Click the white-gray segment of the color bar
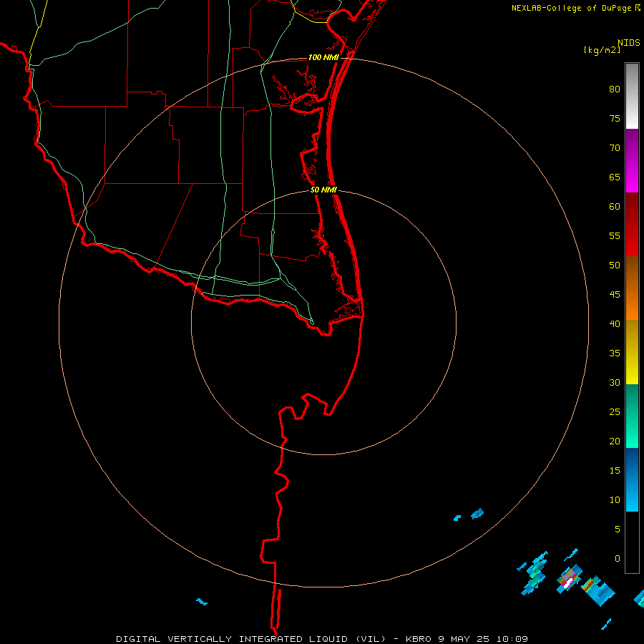Screen dimensions: 644x644 [632, 96]
